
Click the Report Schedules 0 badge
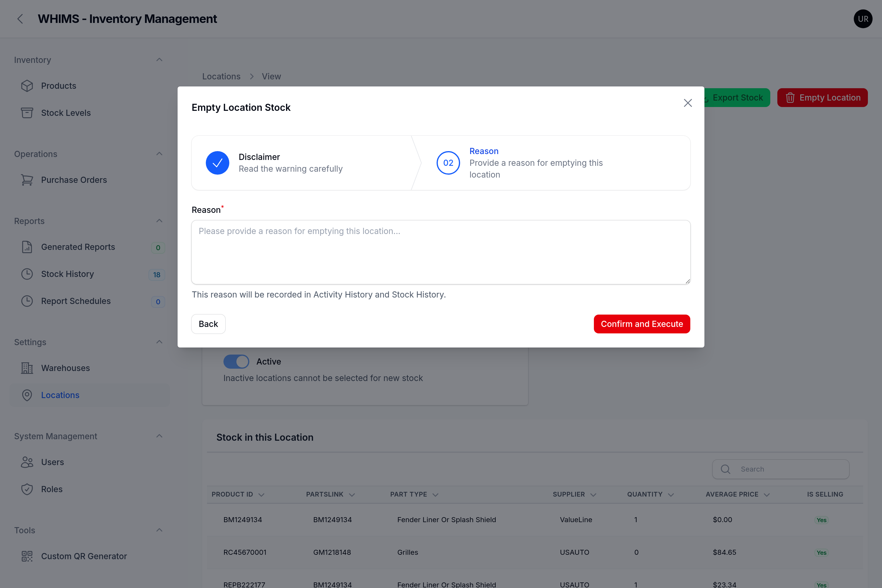[158, 302]
